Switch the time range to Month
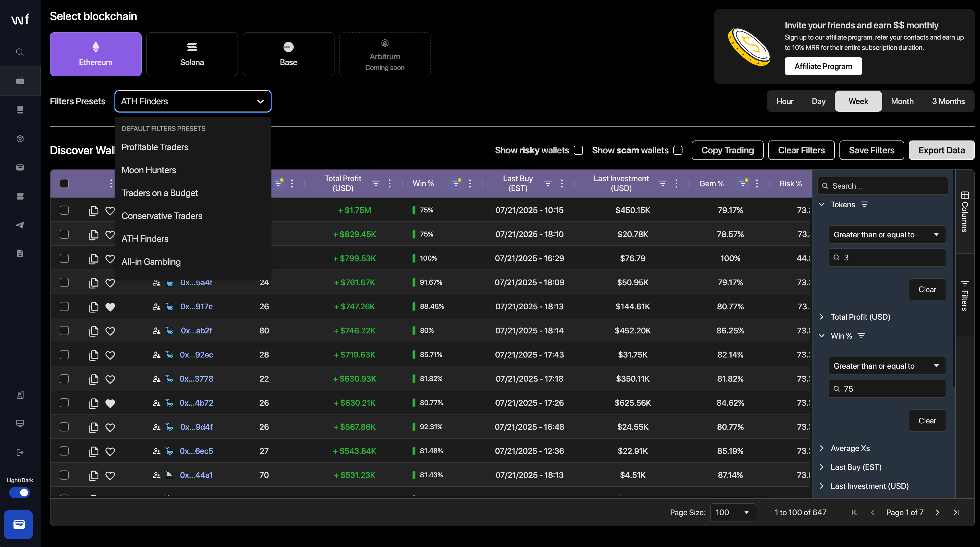980x547 pixels. pyautogui.click(x=902, y=101)
